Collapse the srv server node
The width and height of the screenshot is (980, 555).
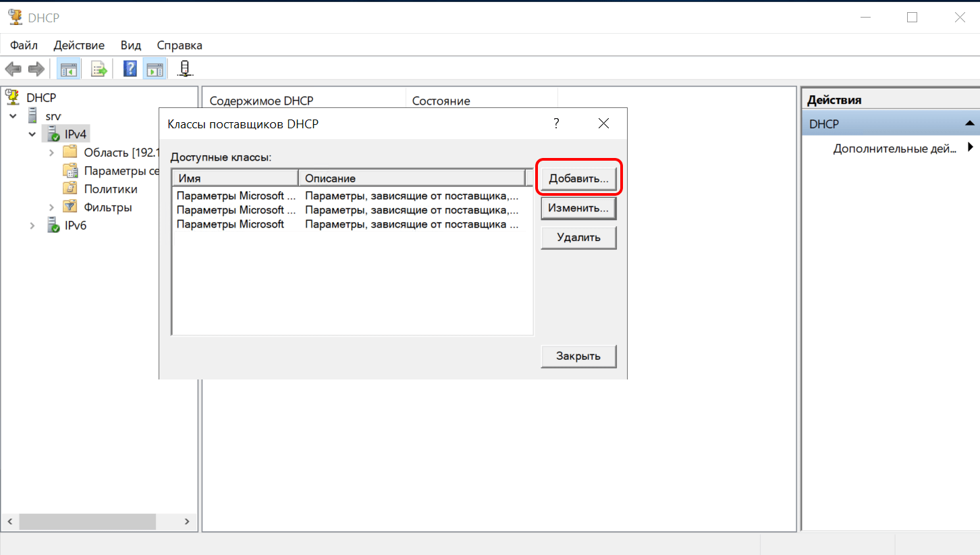click(13, 116)
